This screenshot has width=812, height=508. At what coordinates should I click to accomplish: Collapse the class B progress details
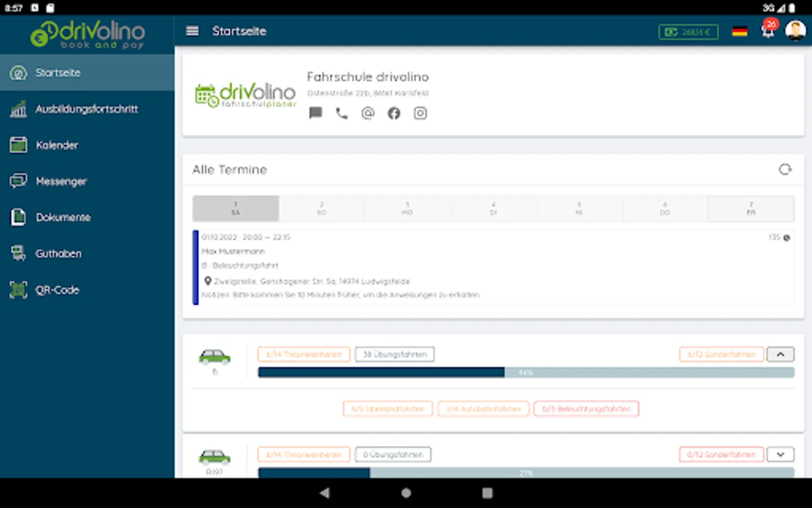click(x=780, y=354)
